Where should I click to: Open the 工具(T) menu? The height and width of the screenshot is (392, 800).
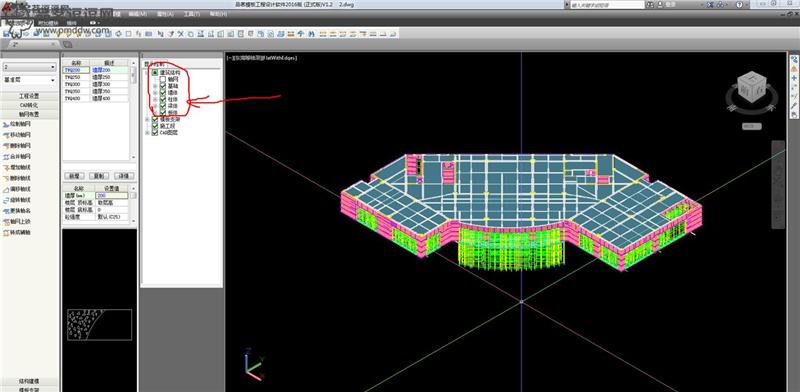pos(192,14)
